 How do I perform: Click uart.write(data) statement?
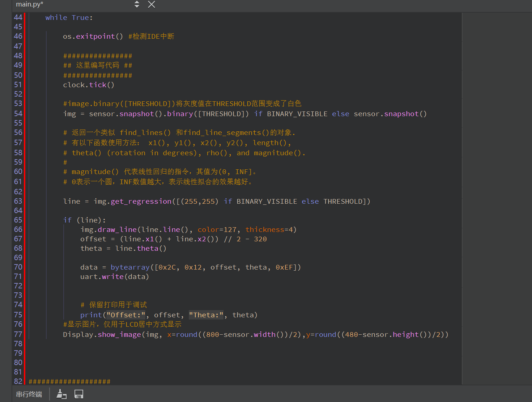click(x=114, y=276)
